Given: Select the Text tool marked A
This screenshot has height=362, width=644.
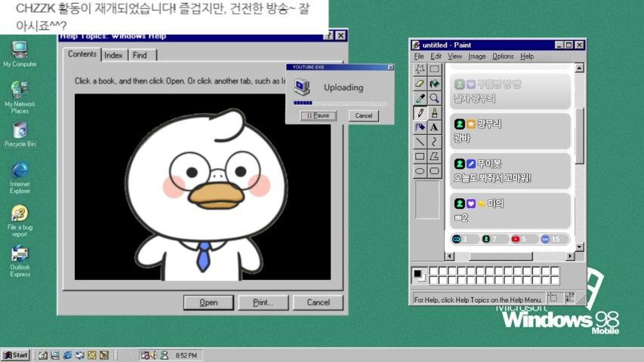Looking at the screenshot, I should point(434,127).
